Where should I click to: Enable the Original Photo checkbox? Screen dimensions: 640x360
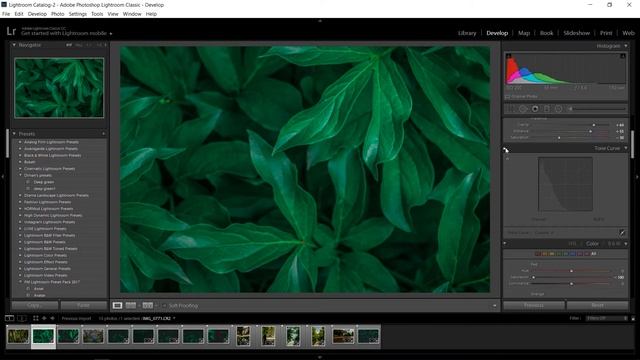click(x=508, y=97)
